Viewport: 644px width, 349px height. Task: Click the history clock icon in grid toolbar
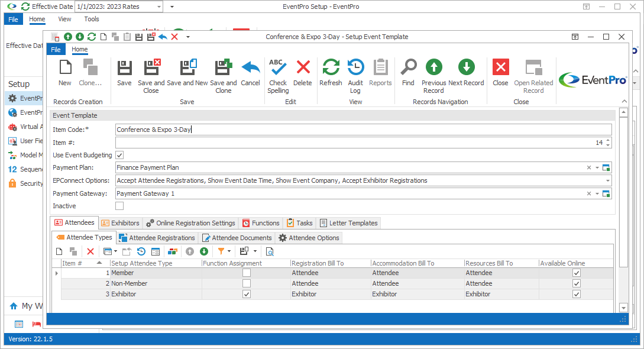[x=141, y=251]
